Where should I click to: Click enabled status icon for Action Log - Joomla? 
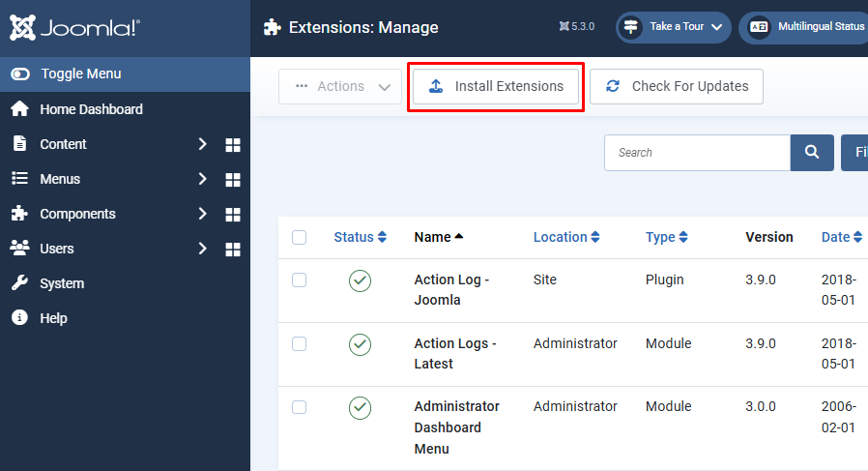[360, 280]
